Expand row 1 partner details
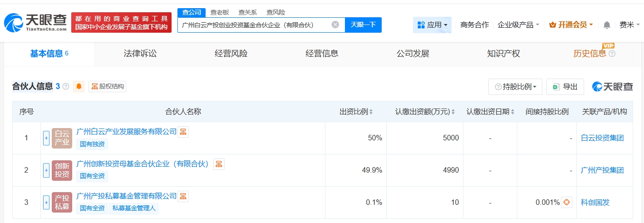Screen dimensions: 644x223 click(x=46, y=138)
